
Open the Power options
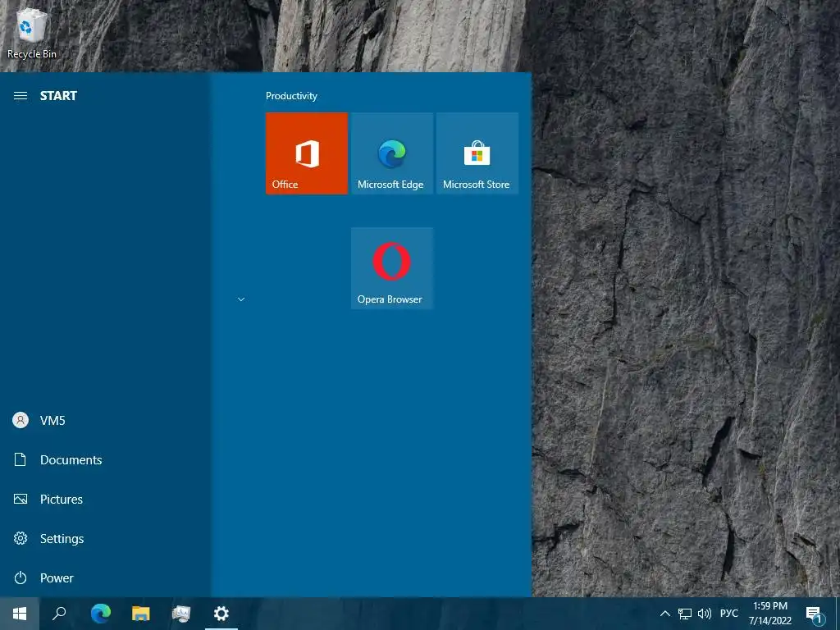(105, 578)
